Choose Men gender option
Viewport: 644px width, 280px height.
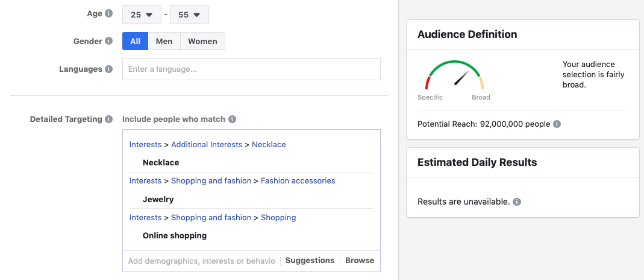pyautogui.click(x=164, y=41)
